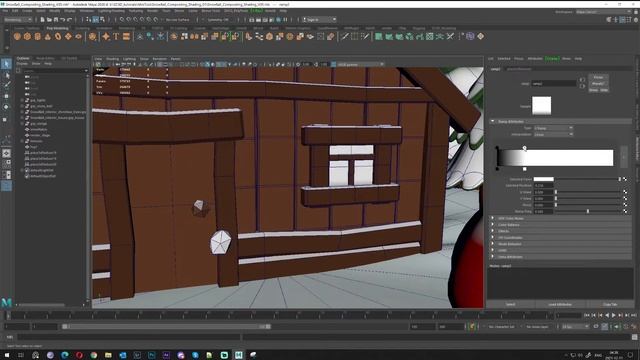Open the workspace menu set dropdown
The height and width of the screenshot is (360, 640).
click(x=18, y=20)
